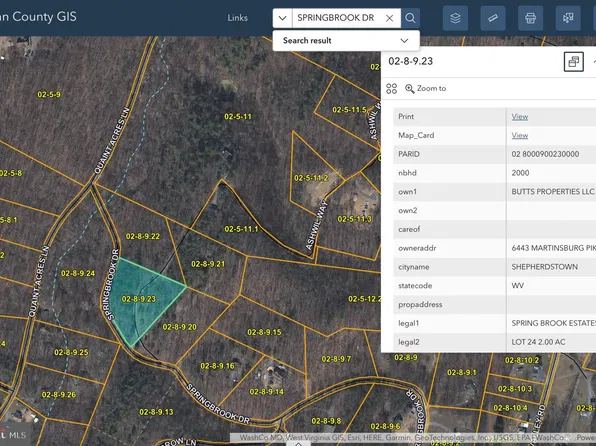
Task: Click the SHEPHERDSTOWN cityname value
Action: (545, 267)
